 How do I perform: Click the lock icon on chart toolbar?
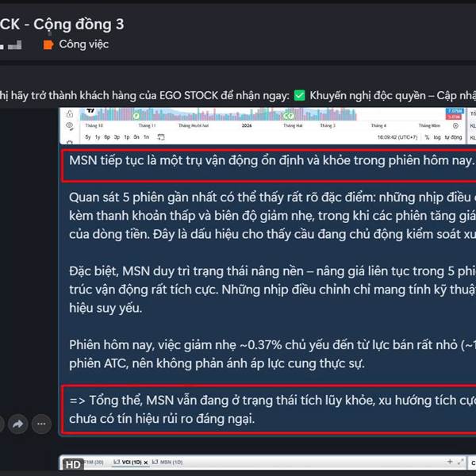click(70, 113)
